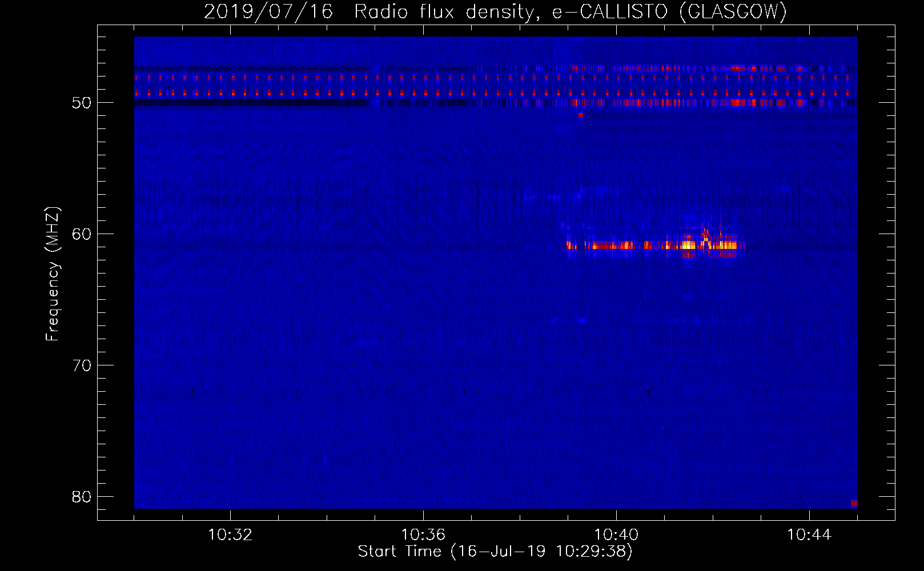
Task: Click the 80 frequency tick label
Action: tap(82, 497)
